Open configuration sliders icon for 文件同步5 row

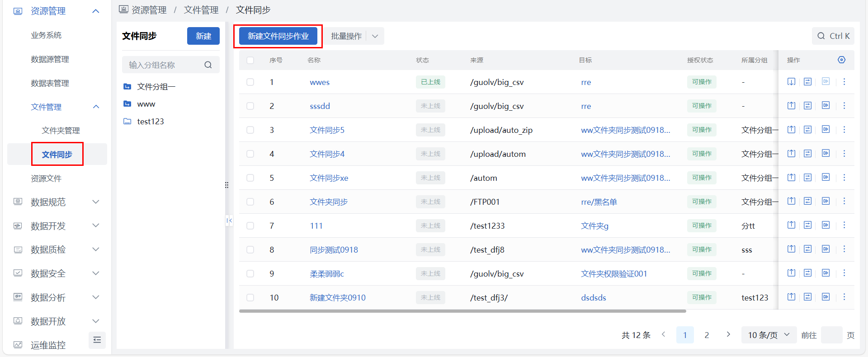pos(807,130)
